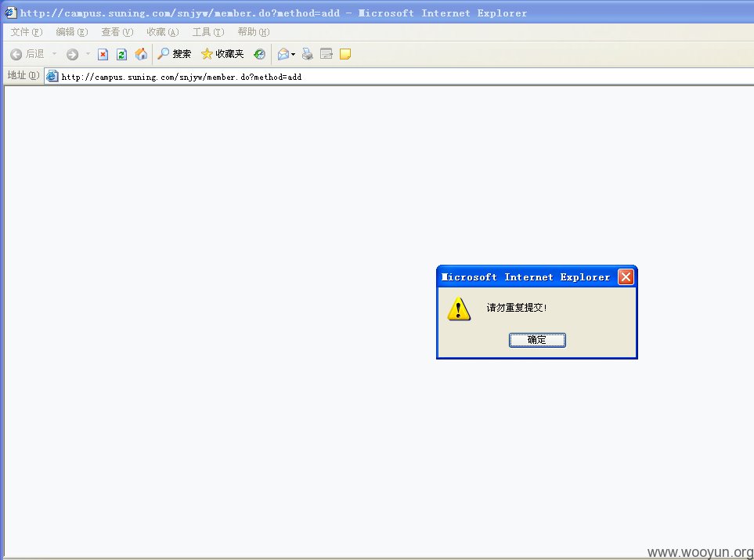
Task: Open the 帮助(H) menu
Action: [254, 32]
